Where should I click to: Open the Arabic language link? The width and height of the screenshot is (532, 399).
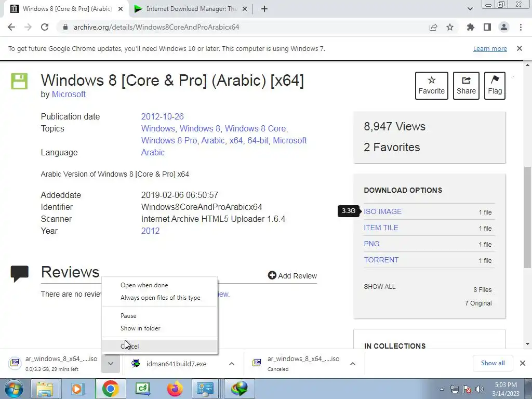pyautogui.click(x=153, y=152)
